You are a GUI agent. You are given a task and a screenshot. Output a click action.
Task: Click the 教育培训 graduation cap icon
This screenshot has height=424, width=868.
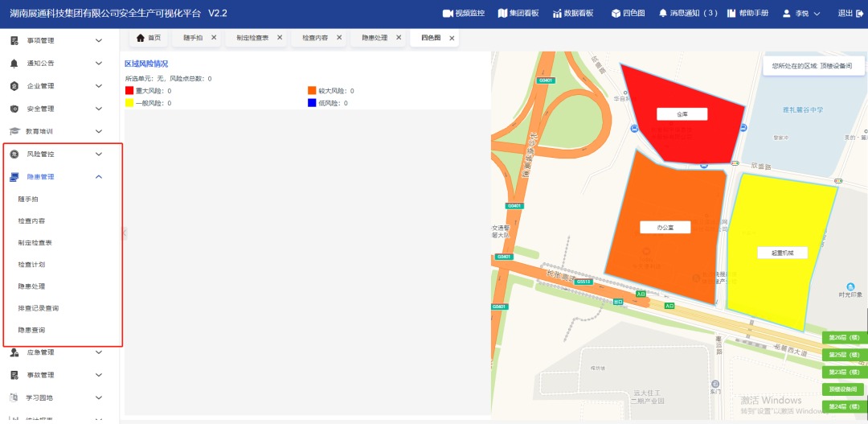[14, 131]
